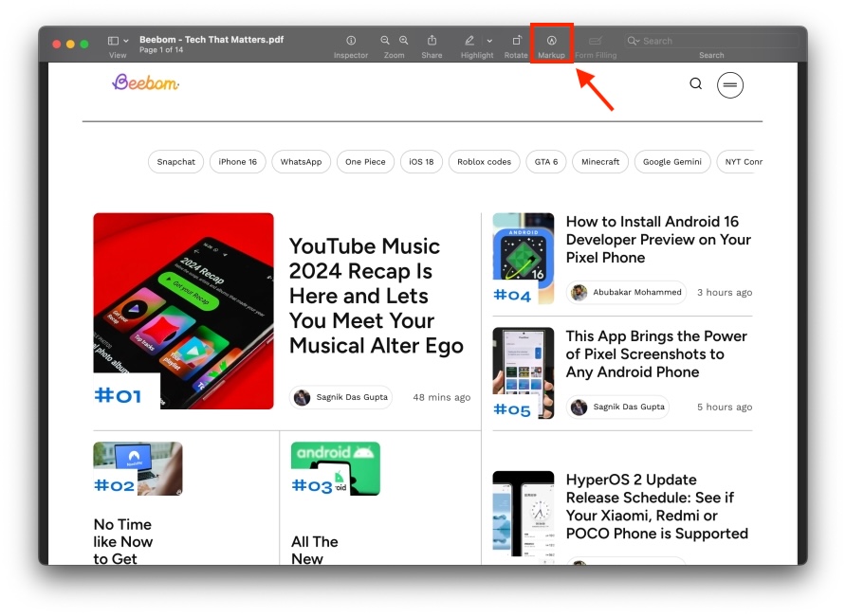Select the iPhone 16 topic pill

pyautogui.click(x=238, y=162)
